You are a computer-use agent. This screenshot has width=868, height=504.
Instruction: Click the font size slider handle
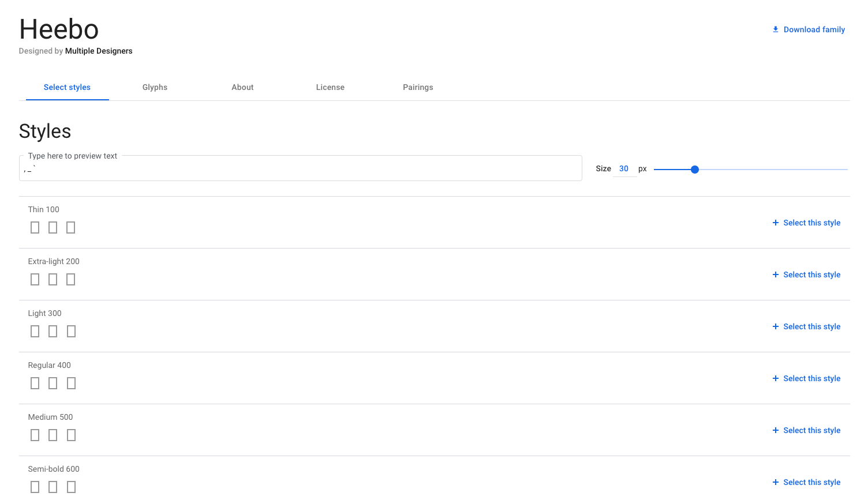coord(695,170)
